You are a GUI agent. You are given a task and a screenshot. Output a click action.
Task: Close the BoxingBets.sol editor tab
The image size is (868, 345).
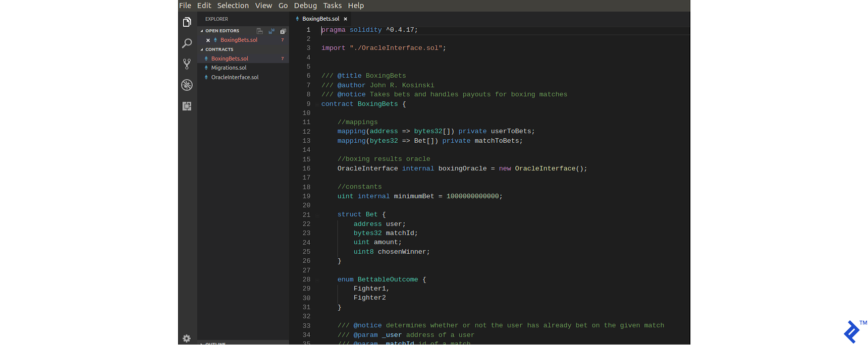click(346, 19)
